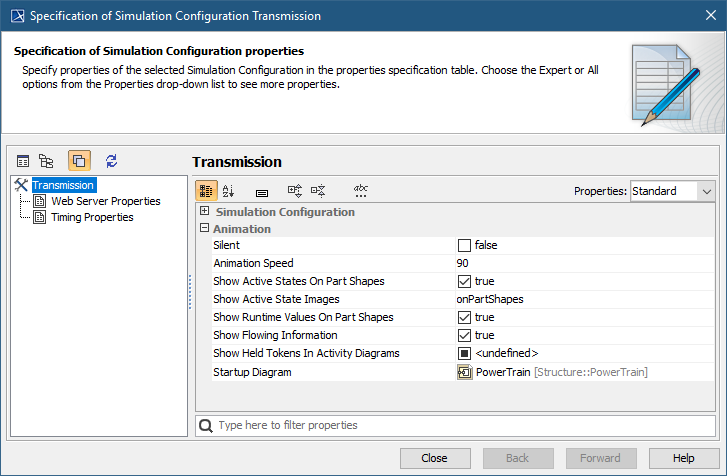
Task: Click the blue refresh arrows icon
Action: tap(111, 160)
